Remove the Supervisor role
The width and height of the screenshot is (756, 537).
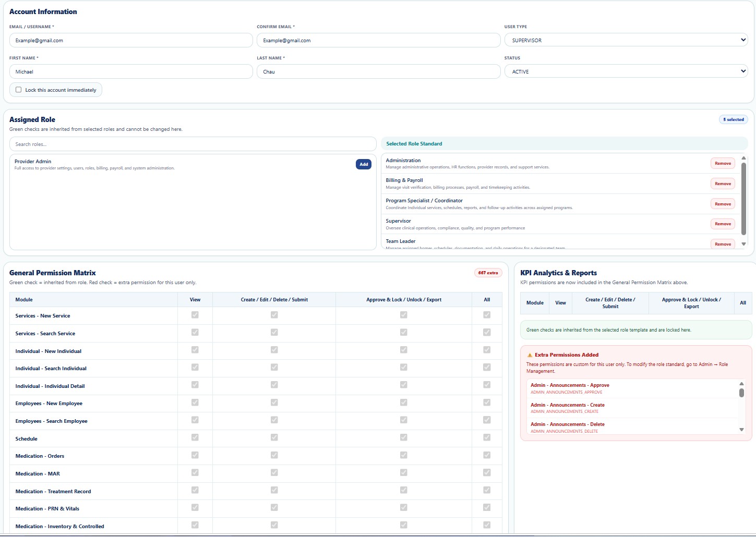click(723, 224)
